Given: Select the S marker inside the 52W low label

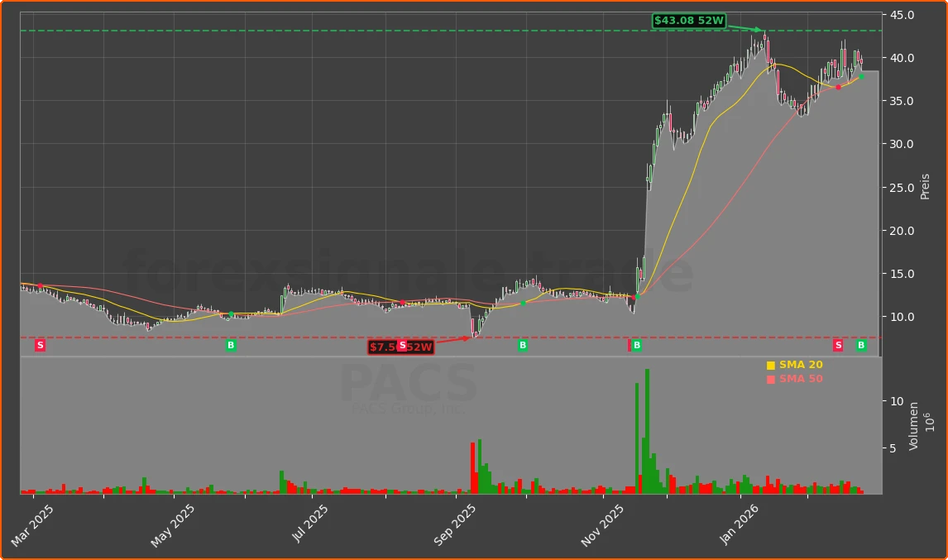Looking at the screenshot, I should pos(401,347).
